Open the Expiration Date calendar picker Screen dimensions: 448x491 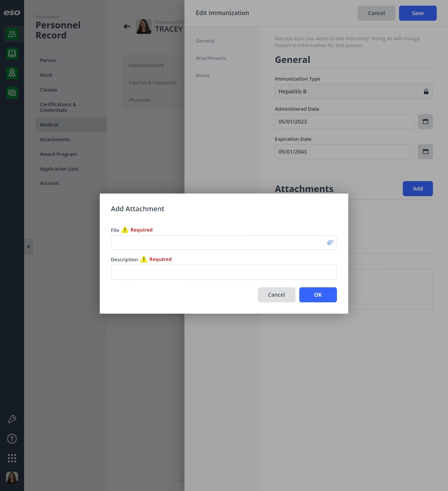pyautogui.click(x=425, y=152)
